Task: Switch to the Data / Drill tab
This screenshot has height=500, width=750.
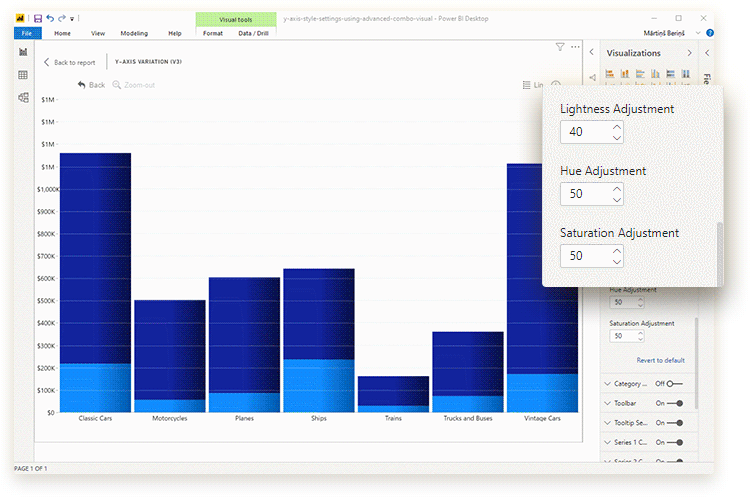Action: [x=252, y=33]
